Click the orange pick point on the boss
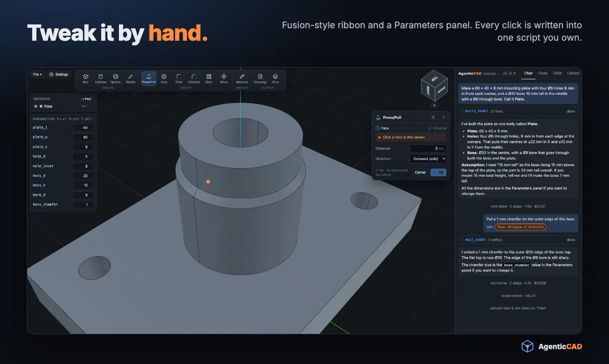609x364 pixels. (208, 182)
